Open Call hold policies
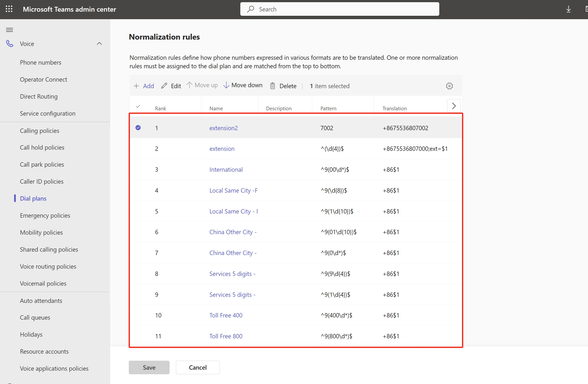Viewport: 588px width, 384px height. [42, 148]
